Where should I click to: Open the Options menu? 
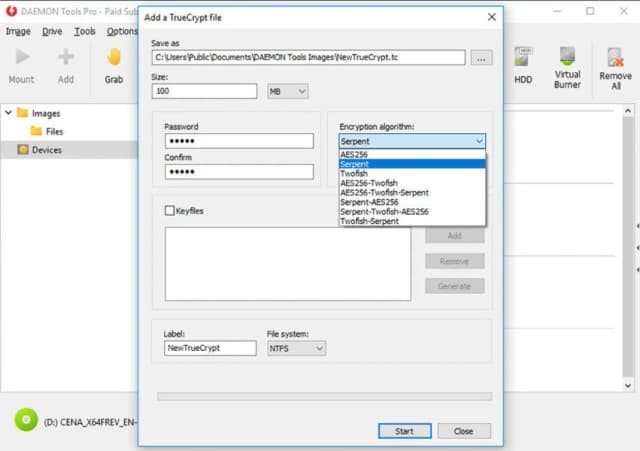pyautogui.click(x=122, y=31)
